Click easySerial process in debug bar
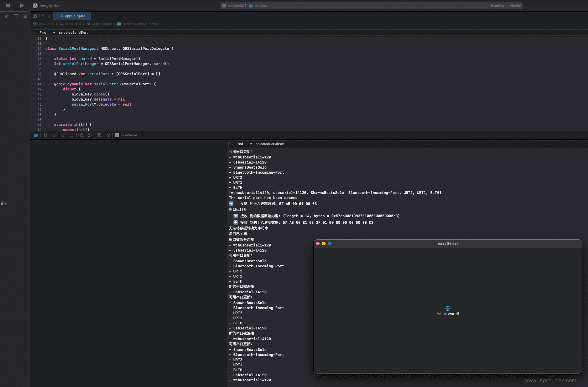This screenshot has height=387, width=588. [126, 135]
